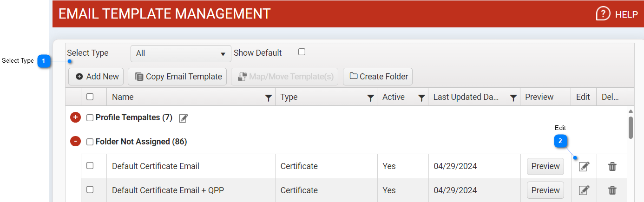Open the Name column filter icon
Image resolution: width=644 pixels, height=202 pixels.
click(268, 98)
